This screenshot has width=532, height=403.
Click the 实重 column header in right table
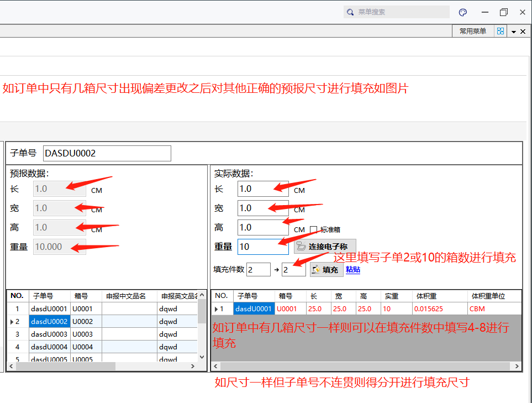tap(397, 296)
